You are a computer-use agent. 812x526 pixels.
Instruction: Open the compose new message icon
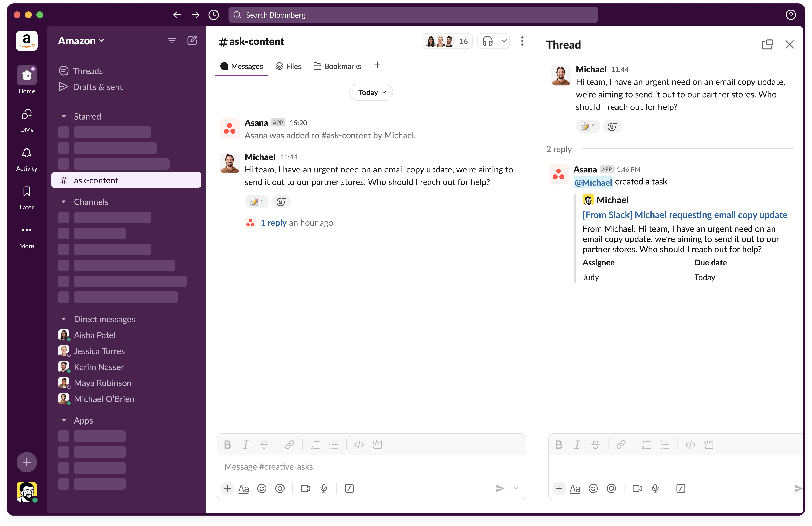(192, 41)
